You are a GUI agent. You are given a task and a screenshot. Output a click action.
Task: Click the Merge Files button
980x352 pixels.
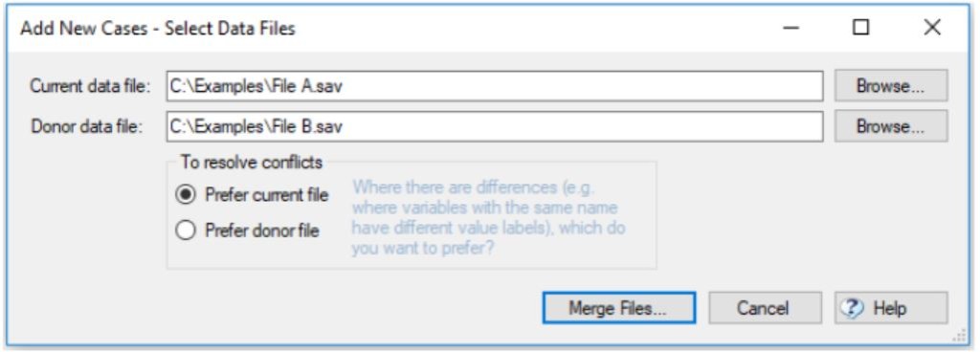coord(619,308)
